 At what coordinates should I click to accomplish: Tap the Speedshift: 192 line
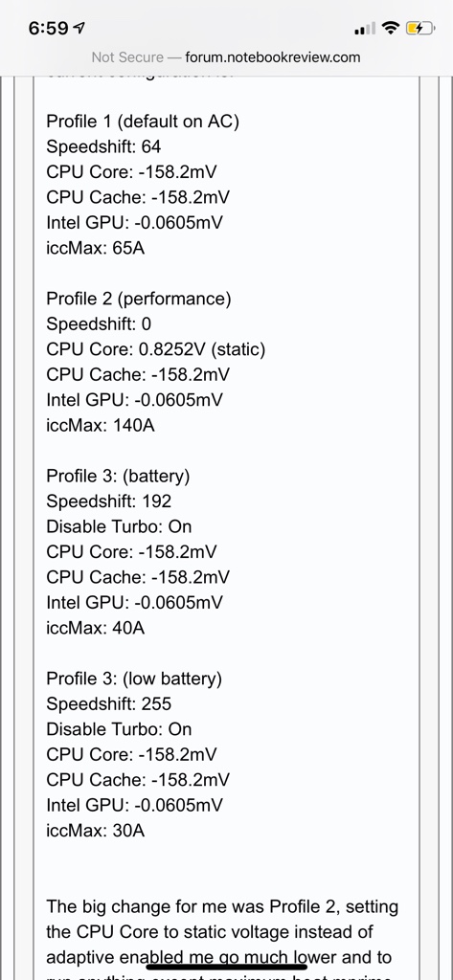coord(109,501)
